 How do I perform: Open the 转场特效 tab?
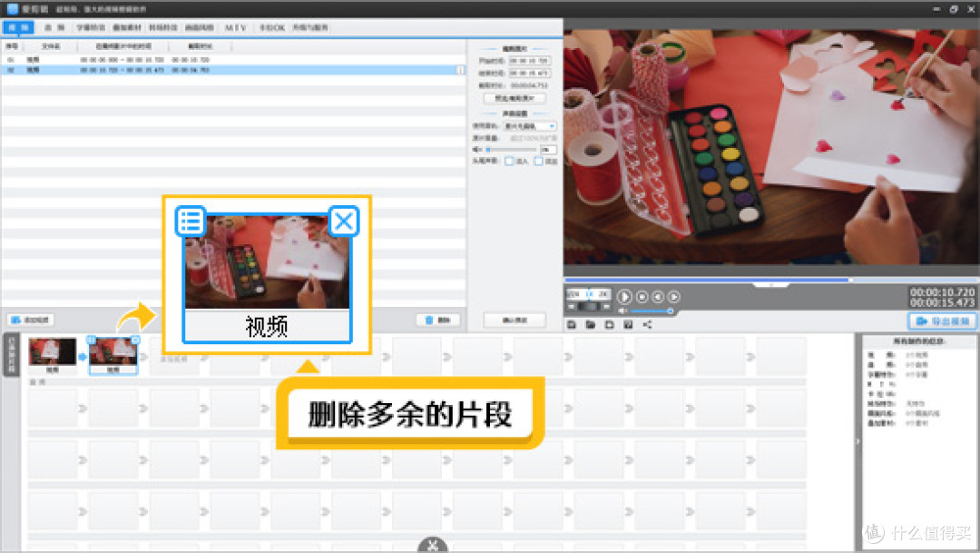[163, 27]
